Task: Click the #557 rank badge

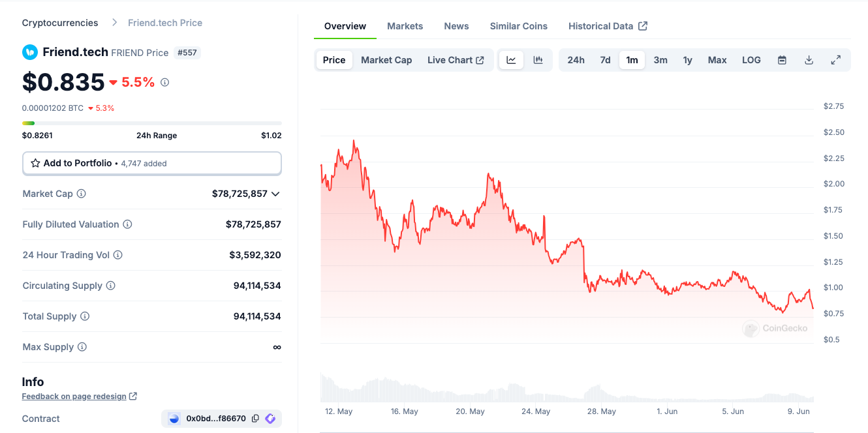Action: [x=187, y=53]
